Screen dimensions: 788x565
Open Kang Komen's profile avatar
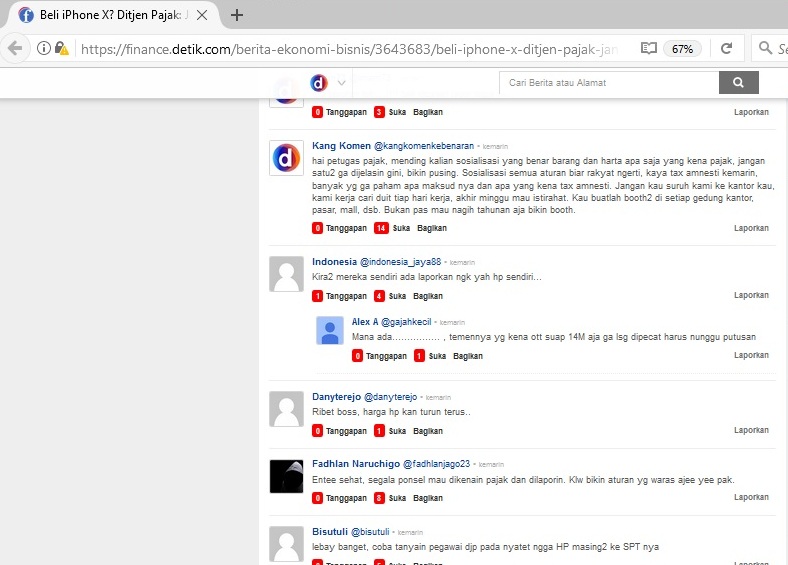pos(286,158)
